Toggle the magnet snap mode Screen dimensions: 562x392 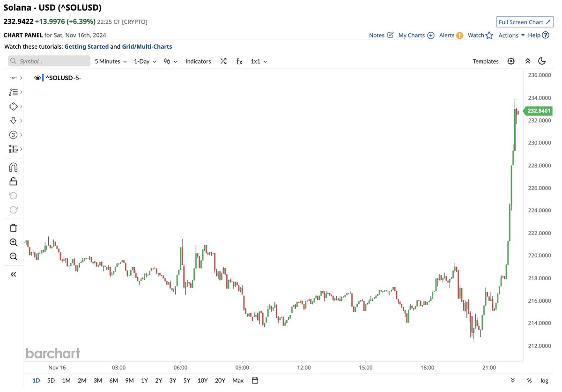(13, 167)
